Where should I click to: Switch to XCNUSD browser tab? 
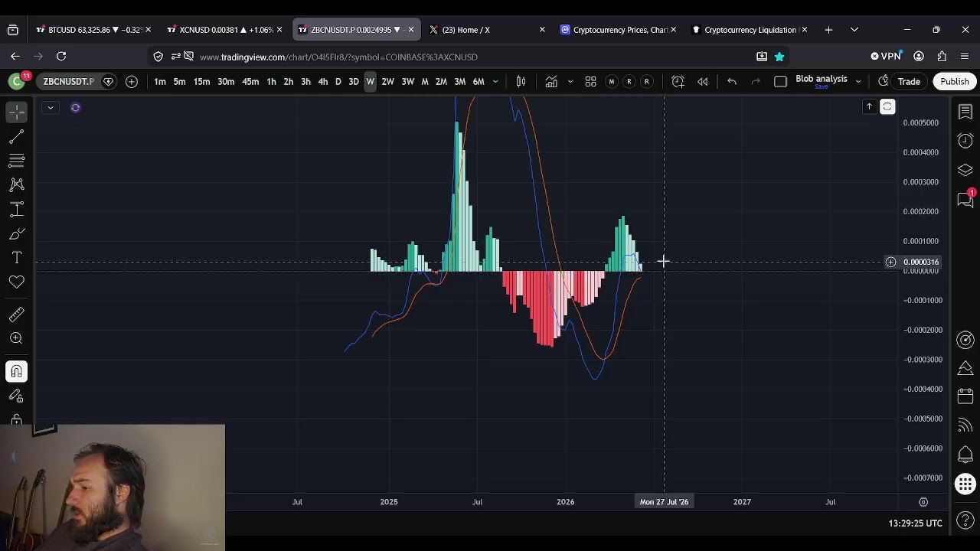(225, 30)
